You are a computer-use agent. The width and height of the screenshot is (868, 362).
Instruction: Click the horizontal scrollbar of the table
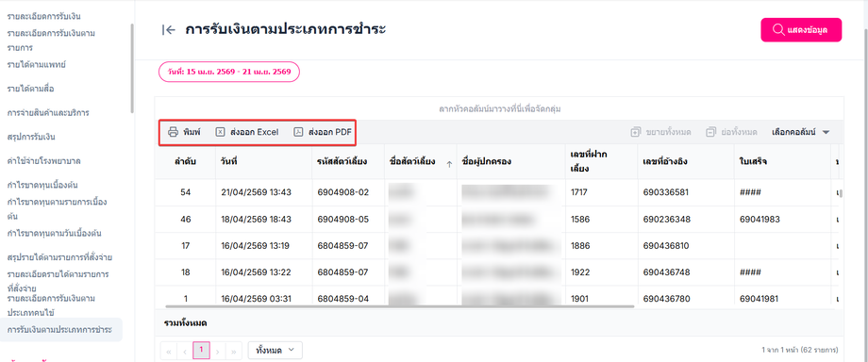pos(400,306)
